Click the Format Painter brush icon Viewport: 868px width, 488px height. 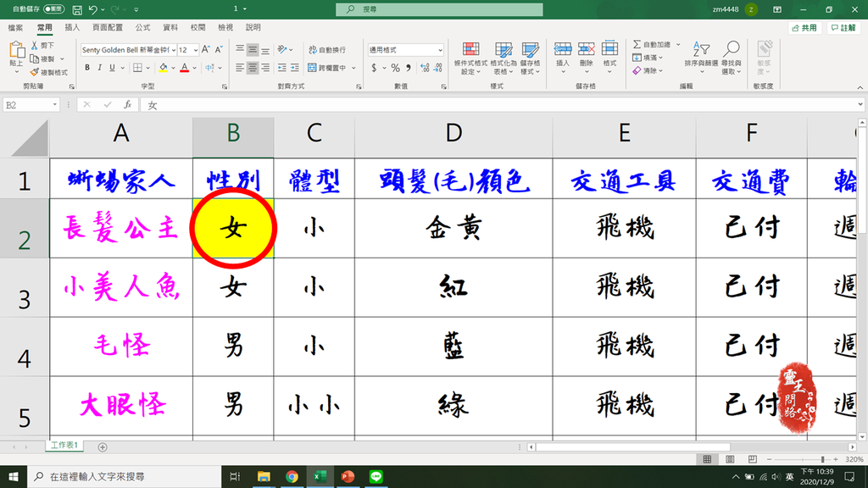(x=34, y=72)
